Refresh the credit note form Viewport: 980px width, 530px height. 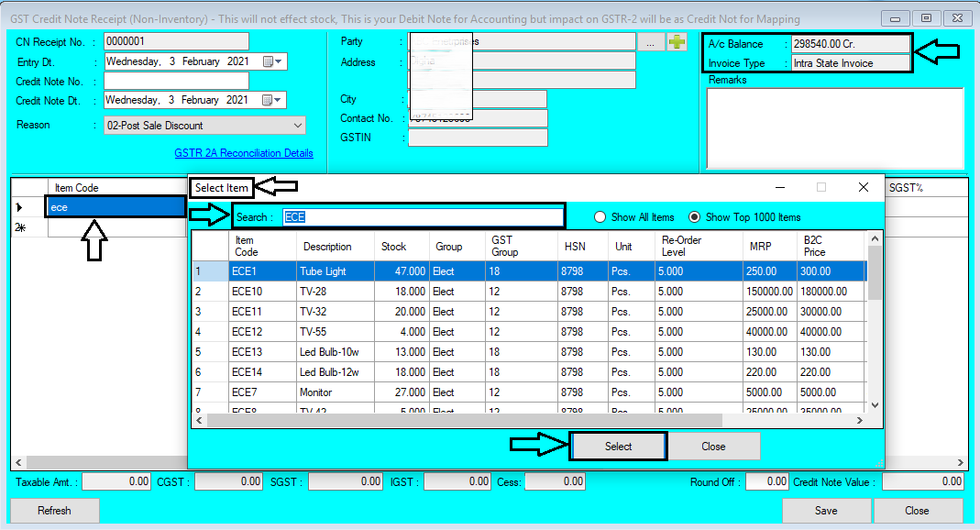[53, 510]
